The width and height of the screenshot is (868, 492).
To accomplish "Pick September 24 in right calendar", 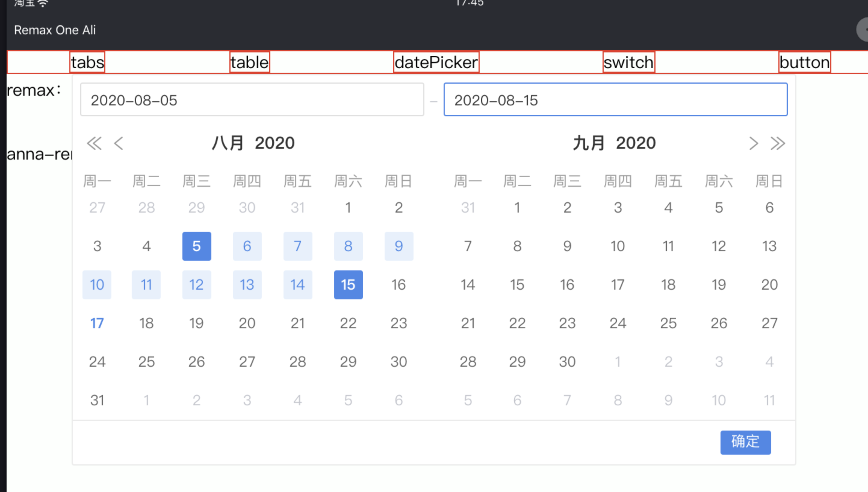I will 618,323.
